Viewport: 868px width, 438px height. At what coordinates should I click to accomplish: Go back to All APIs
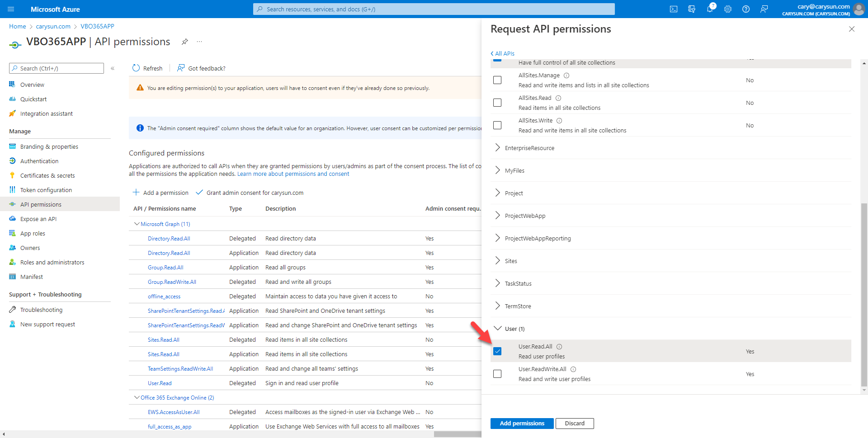point(502,53)
